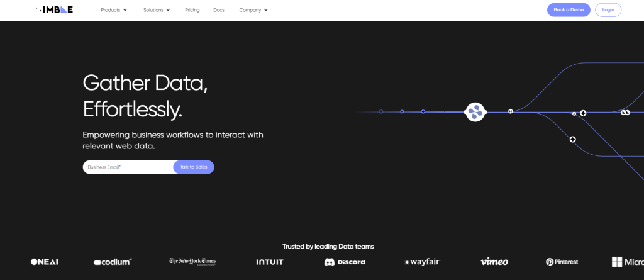Expand the Solutions dropdown menu
644x280 pixels.
click(157, 10)
